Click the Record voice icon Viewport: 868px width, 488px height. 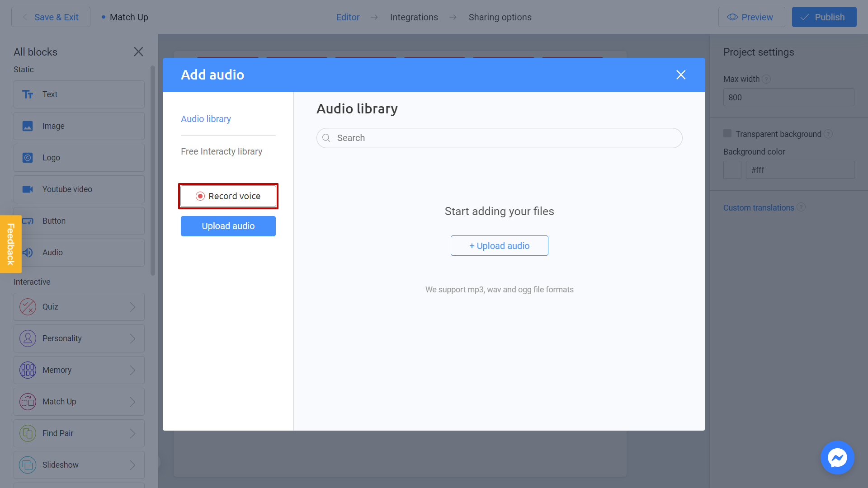point(200,196)
